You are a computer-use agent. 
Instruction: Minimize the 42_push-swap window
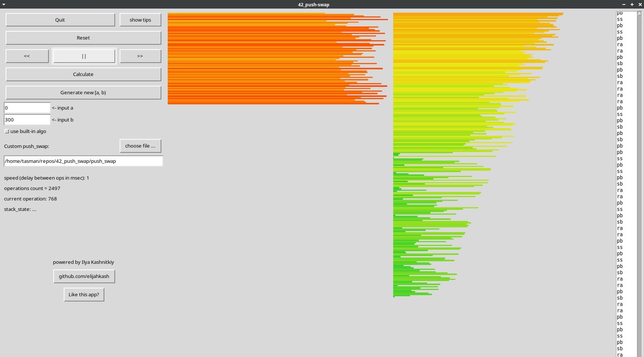click(x=624, y=4)
